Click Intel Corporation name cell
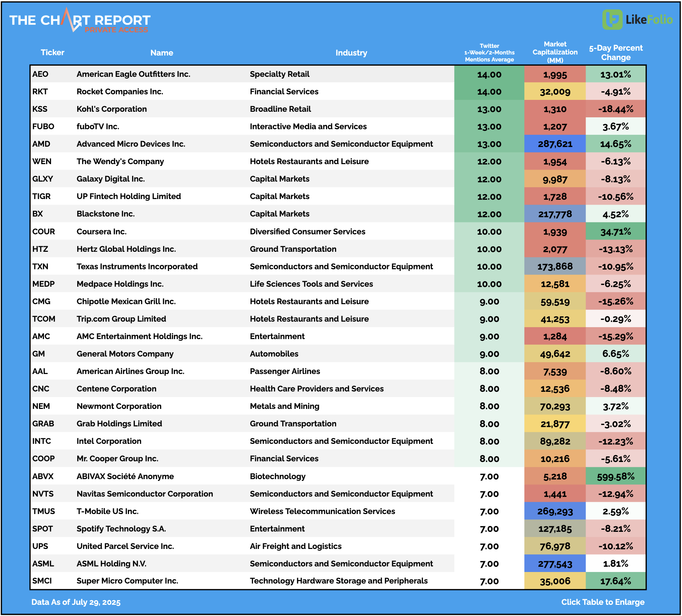Image resolution: width=682 pixels, height=616 pixels. pyautogui.click(x=109, y=441)
